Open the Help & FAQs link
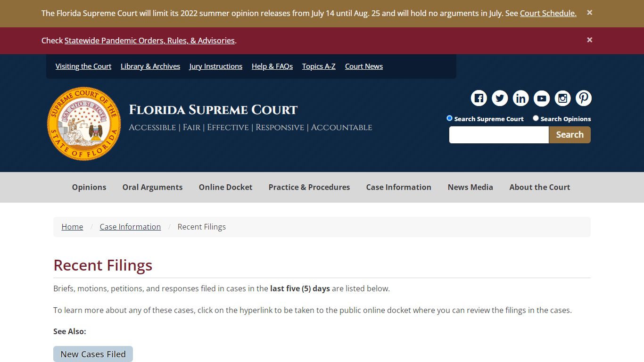The width and height of the screenshot is (644, 362). pos(272,66)
